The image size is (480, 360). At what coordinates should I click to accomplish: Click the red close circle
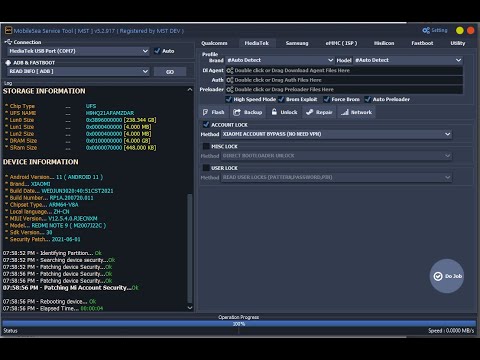pyautogui.click(x=470, y=31)
